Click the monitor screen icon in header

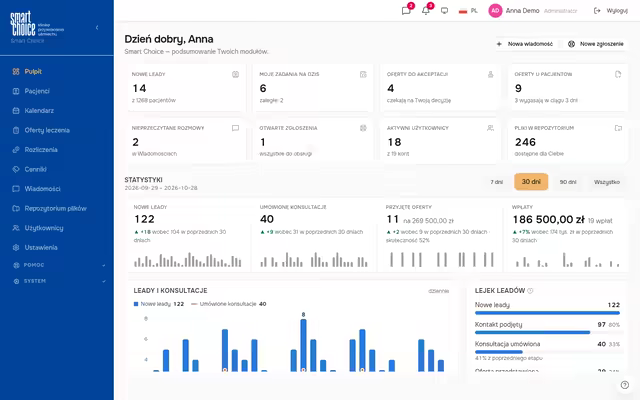(444, 11)
